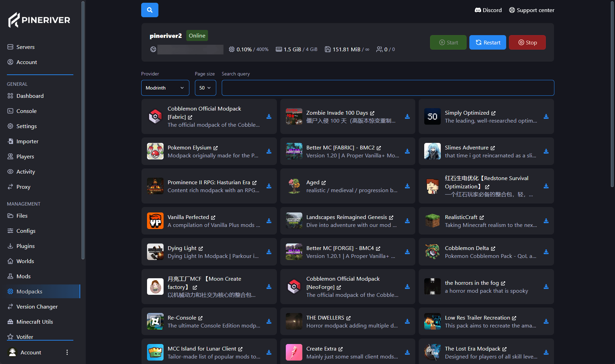The image size is (615, 364).
Task: Click the bottom Account profile button
Action: click(x=31, y=352)
